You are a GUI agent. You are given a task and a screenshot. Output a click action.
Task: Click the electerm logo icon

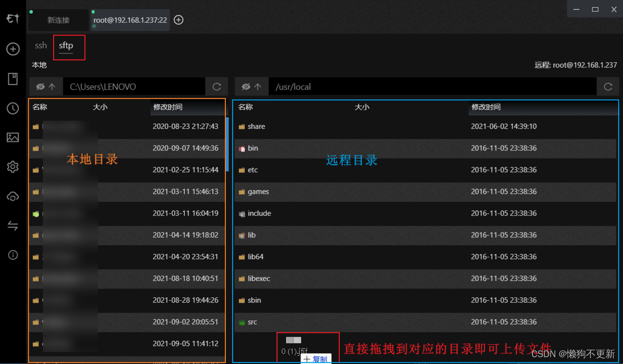click(x=13, y=19)
